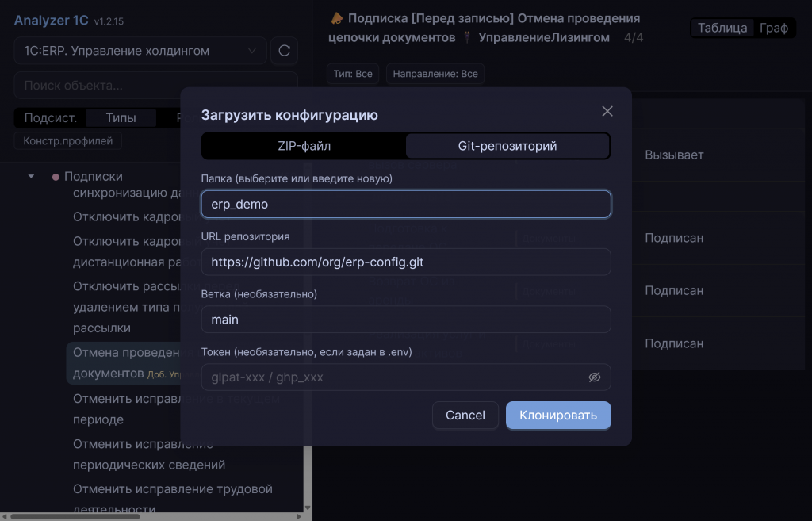This screenshot has width=812, height=521.
Task: Select the Таблица view toggle
Action: 722,28
